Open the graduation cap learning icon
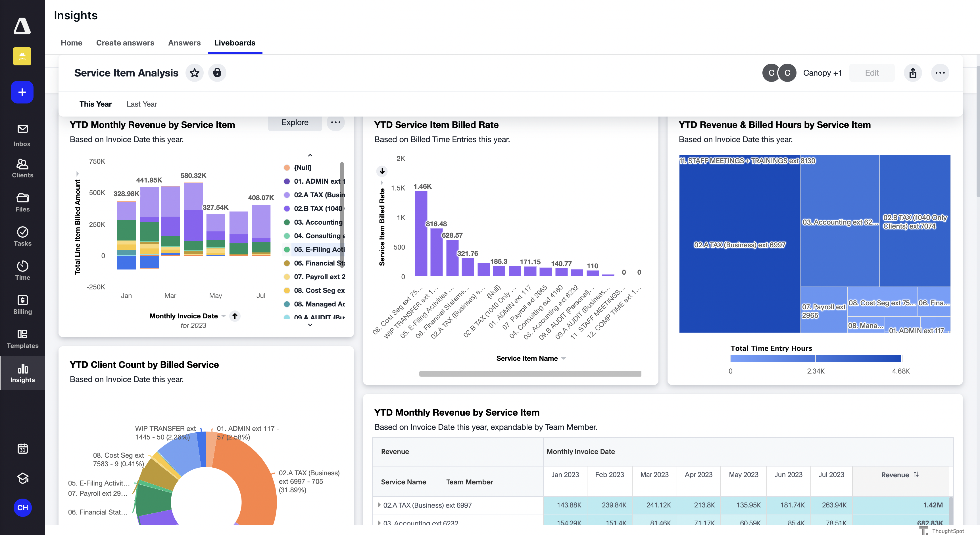Screen dimensions: 980x535 point(22,478)
